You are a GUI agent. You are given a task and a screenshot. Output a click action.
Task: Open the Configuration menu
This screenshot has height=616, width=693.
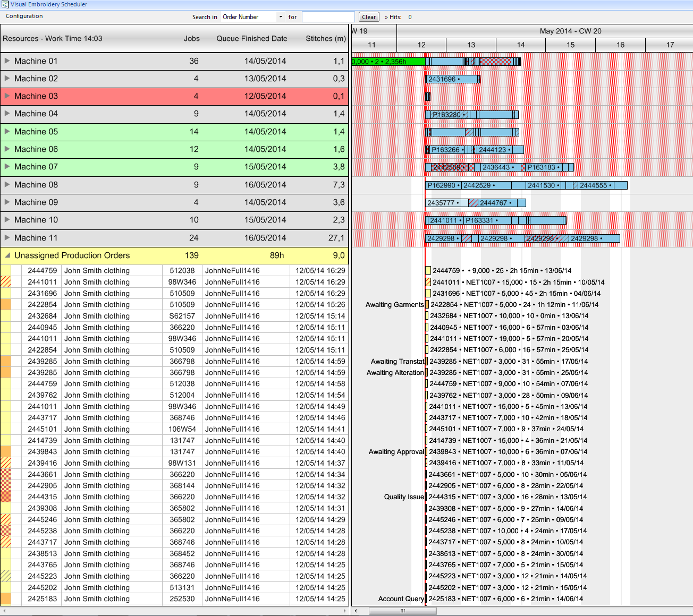pos(24,16)
